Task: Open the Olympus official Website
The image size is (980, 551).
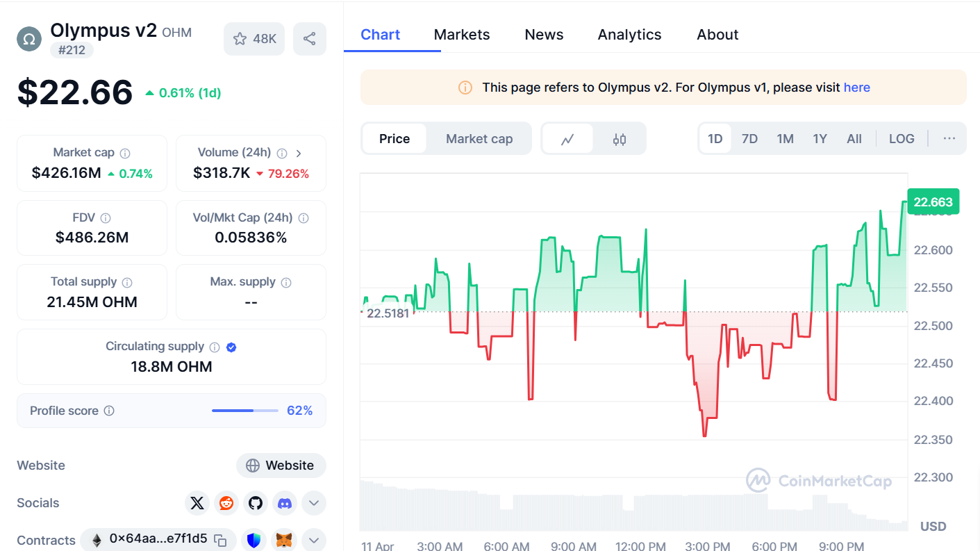Action: 281,465
